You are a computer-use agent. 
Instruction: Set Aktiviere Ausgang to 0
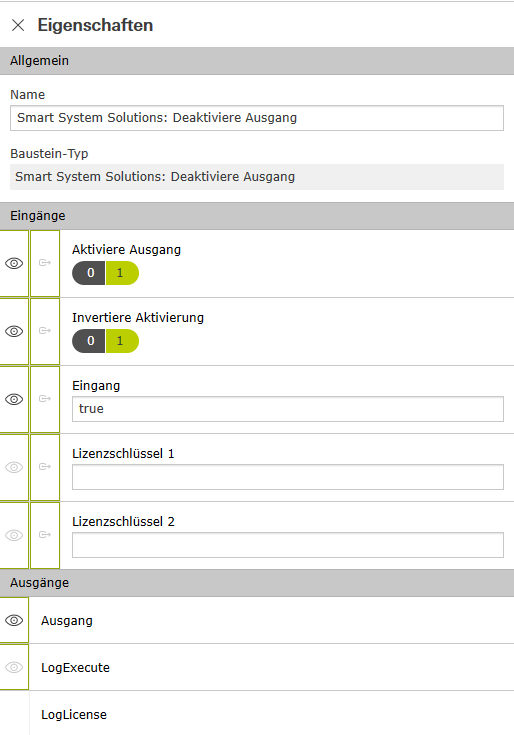click(x=89, y=273)
